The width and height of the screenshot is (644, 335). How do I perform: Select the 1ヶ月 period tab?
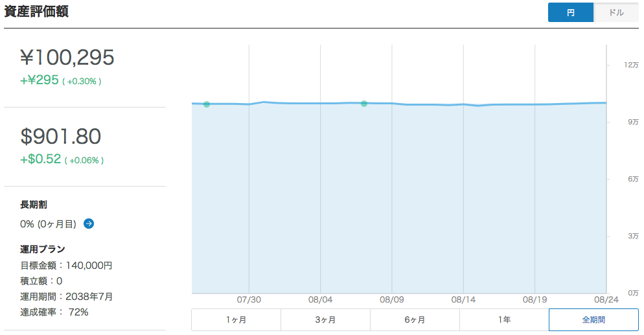[236, 320]
